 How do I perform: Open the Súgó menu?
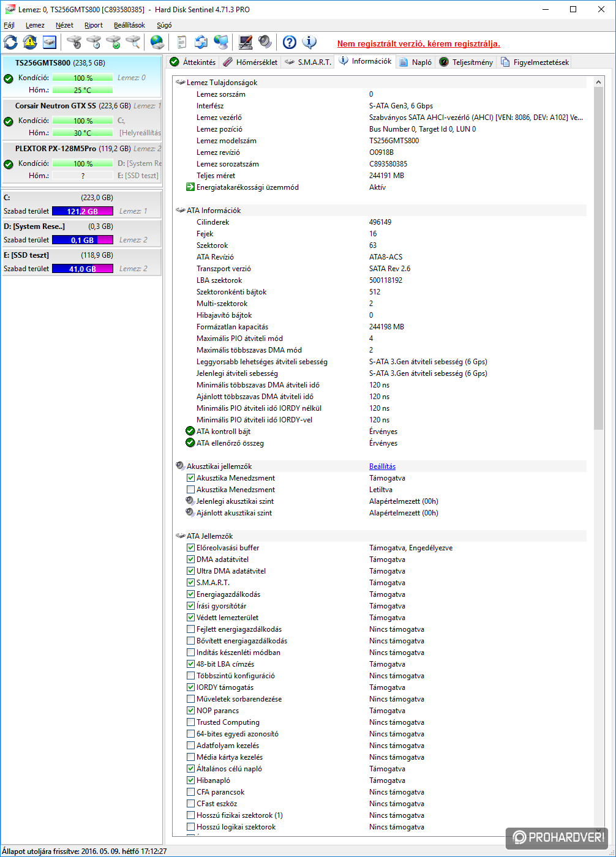coord(164,25)
